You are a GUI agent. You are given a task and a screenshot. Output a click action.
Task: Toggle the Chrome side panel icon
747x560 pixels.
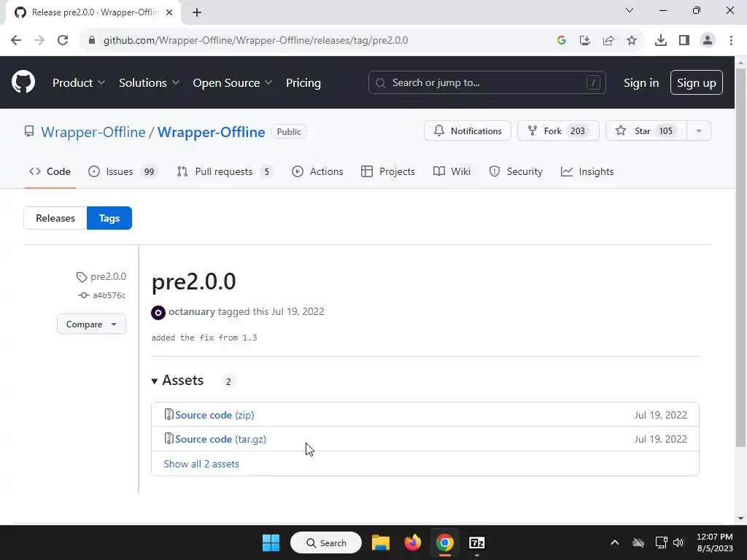[x=684, y=40]
